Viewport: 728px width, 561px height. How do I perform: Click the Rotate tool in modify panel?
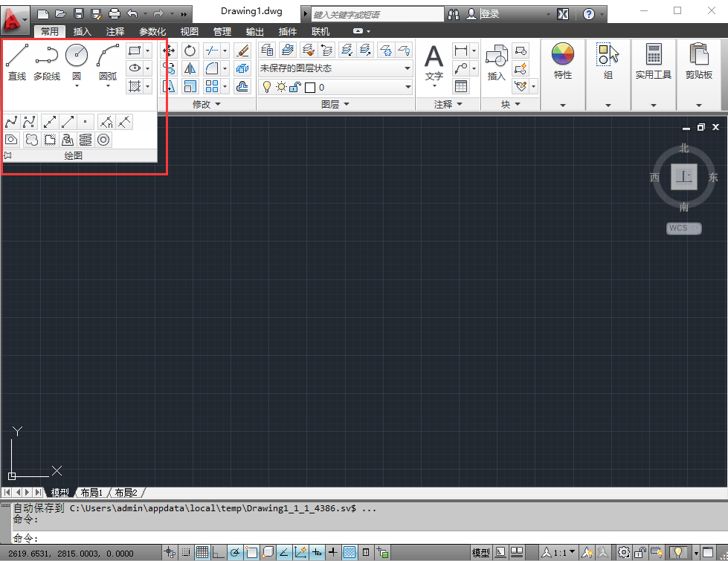[x=190, y=50]
